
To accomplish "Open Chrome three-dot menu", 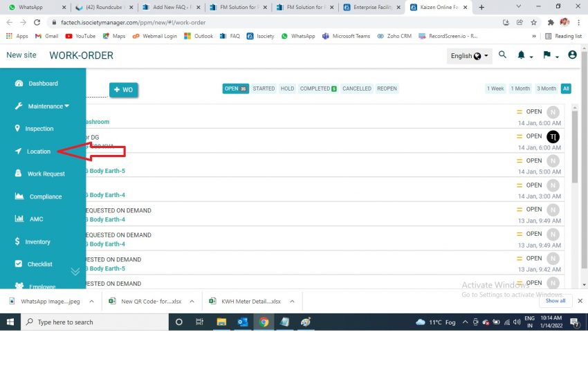I will click(578, 23).
